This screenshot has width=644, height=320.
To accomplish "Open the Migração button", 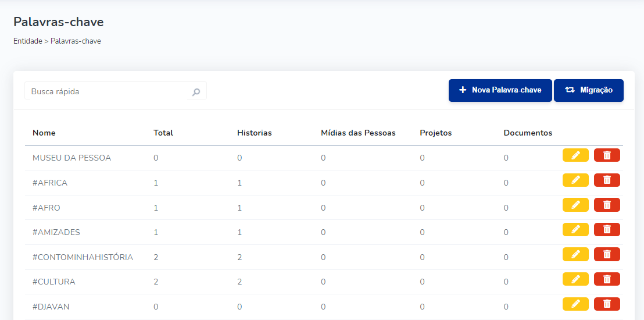I will coord(589,90).
